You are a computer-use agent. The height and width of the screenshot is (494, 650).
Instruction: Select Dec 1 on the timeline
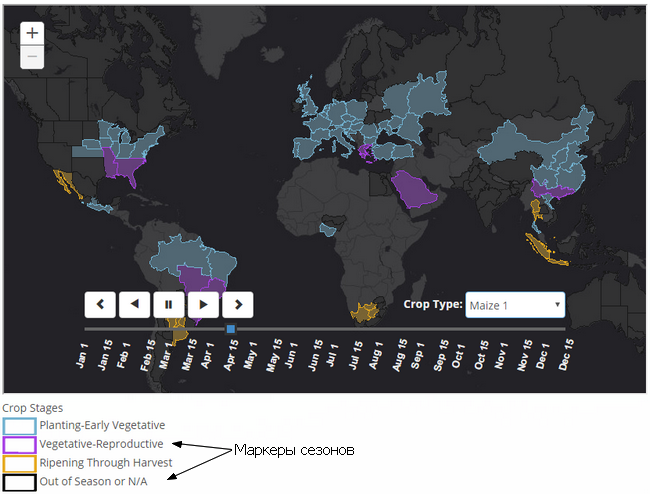(x=543, y=355)
